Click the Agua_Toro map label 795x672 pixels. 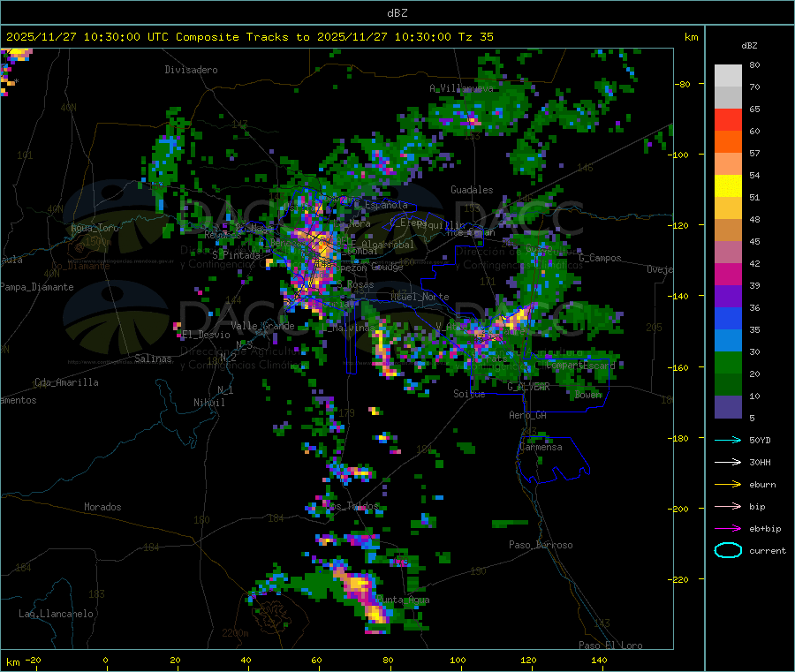pyautogui.click(x=95, y=228)
